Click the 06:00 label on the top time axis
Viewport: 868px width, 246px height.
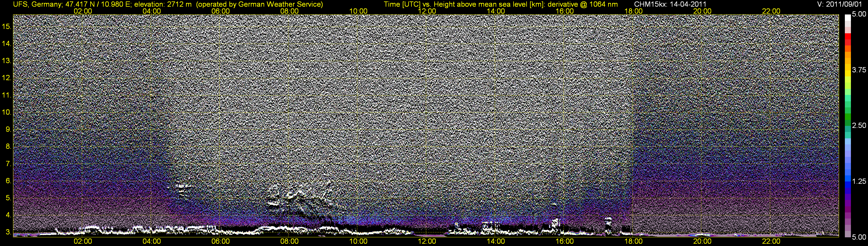coord(220,11)
